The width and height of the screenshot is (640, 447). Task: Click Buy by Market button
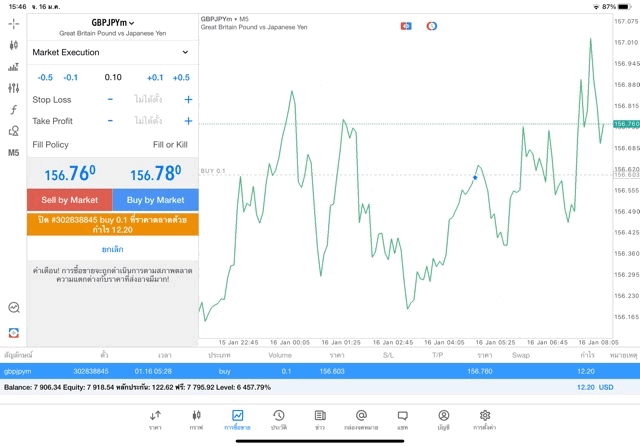156,200
